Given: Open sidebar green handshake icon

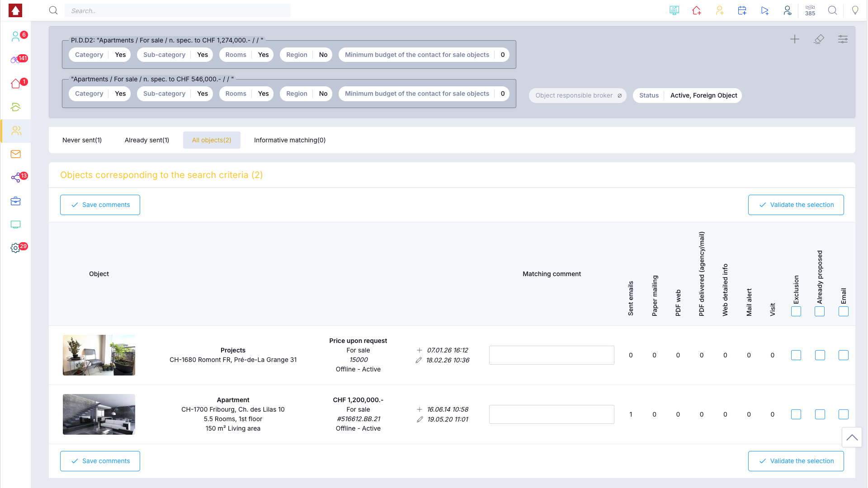Looking at the screenshot, I should [x=16, y=107].
